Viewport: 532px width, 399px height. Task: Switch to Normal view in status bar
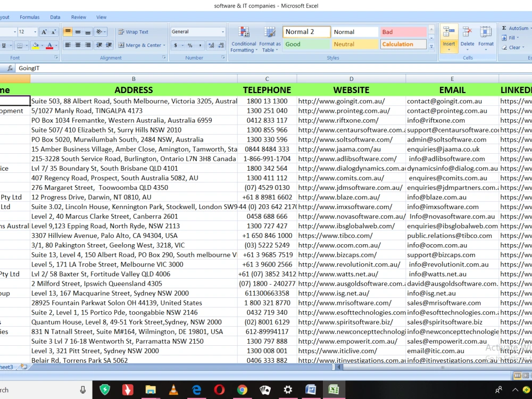coord(517,376)
